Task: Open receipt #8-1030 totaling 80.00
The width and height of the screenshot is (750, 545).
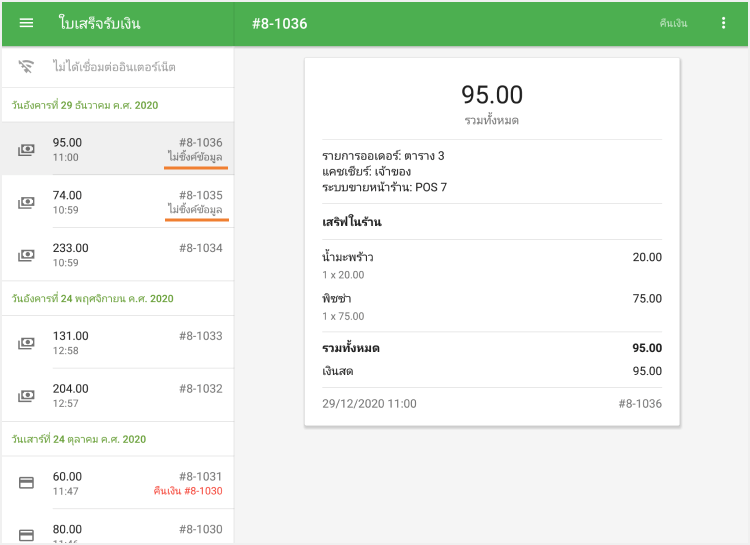Action: [x=117, y=530]
